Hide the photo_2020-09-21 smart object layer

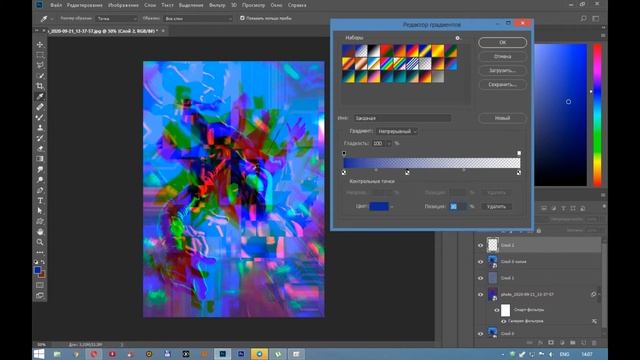click(480, 294)
